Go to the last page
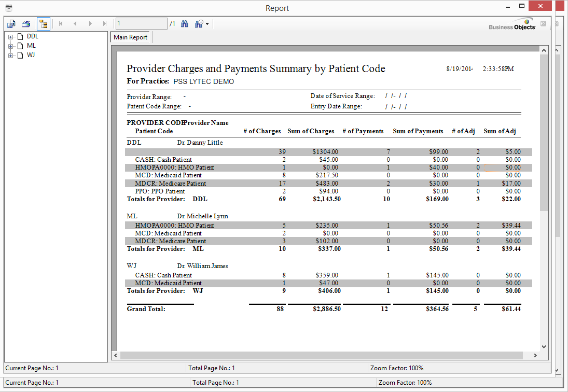This screenshot has height=392, width=568. [105, 24]
